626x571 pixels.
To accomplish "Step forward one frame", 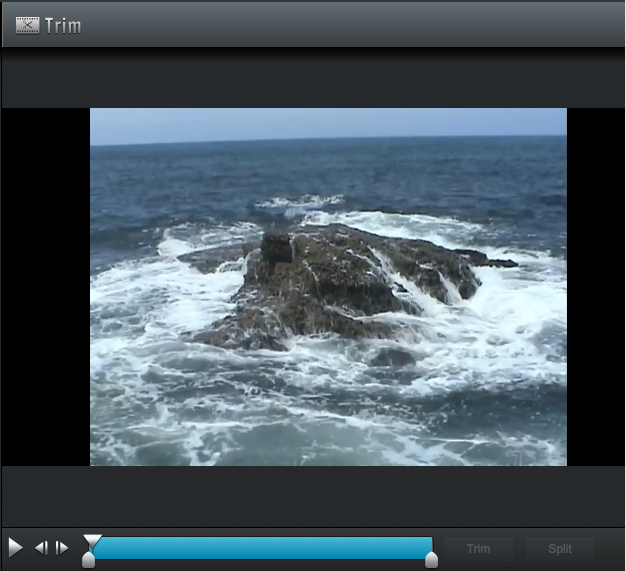I will (x=62, y=548).
